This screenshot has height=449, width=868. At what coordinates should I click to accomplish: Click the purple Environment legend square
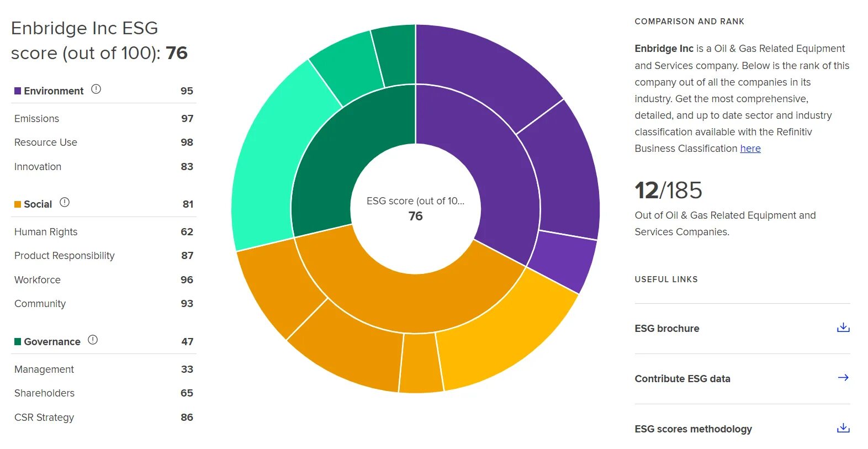point(18,91)
